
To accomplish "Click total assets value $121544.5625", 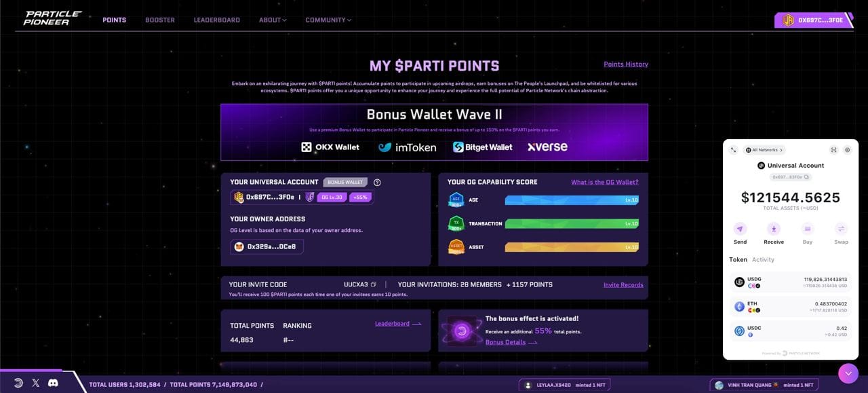I will tap(791, 198).
